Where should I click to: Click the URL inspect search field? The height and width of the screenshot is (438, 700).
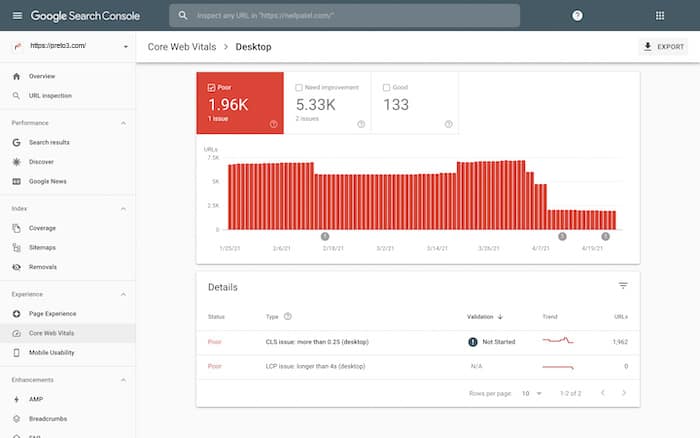(344, 16)
